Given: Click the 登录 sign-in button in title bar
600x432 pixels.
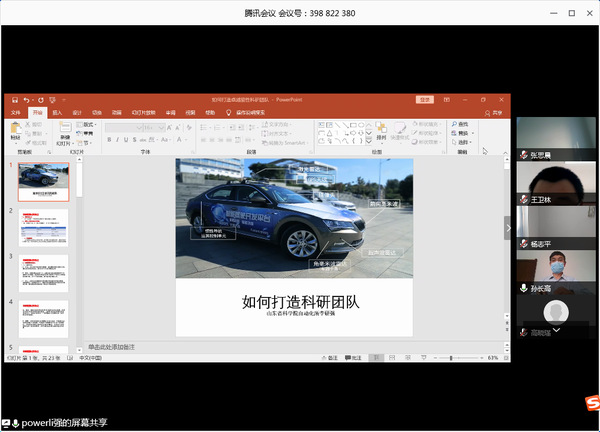Looking at the screenshot, I should point(425,100).
